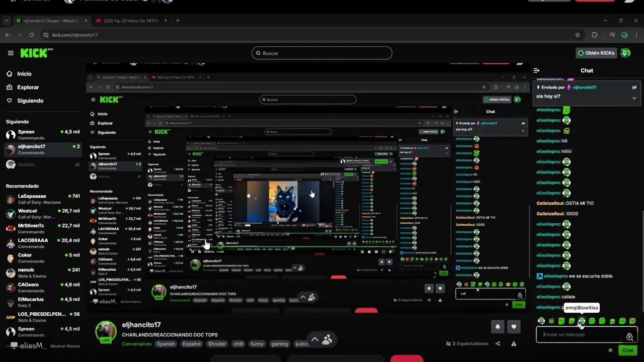Screen dimensions: 644x362
Task: Open LOS_PIBESDELPEN channel
Action: tap(42, 317)
